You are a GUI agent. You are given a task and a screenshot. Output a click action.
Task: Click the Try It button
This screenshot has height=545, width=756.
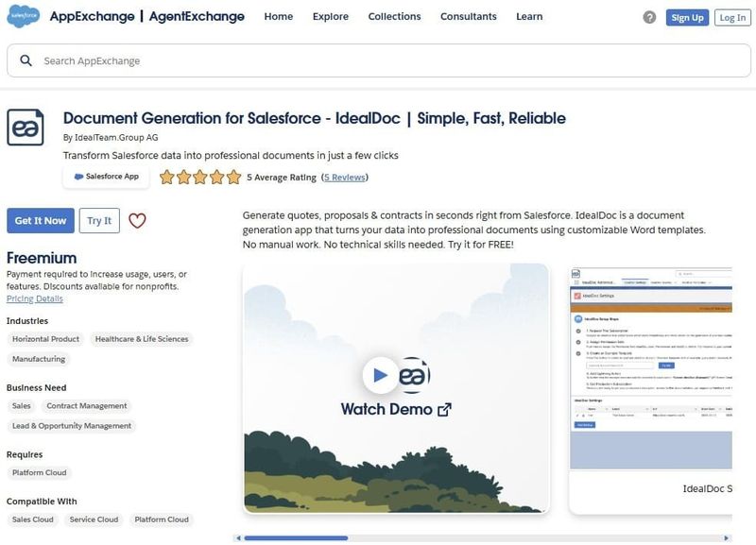pyautogui.click(x=99, y=221)
